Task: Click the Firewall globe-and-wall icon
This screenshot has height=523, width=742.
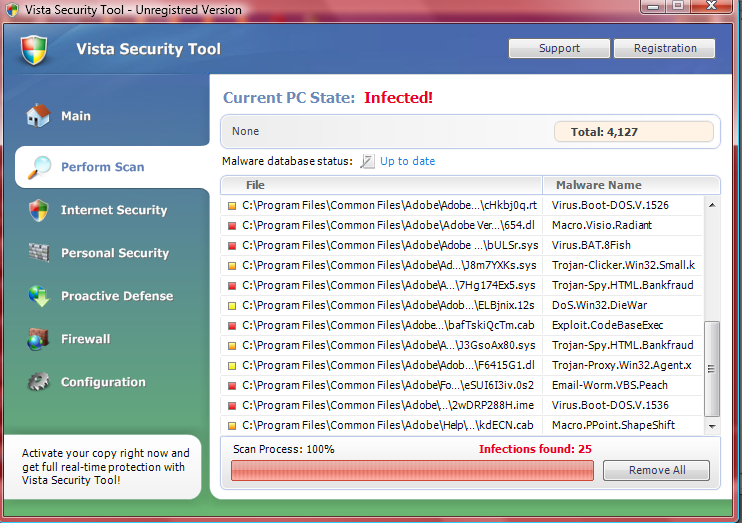Action: (38, 339)
